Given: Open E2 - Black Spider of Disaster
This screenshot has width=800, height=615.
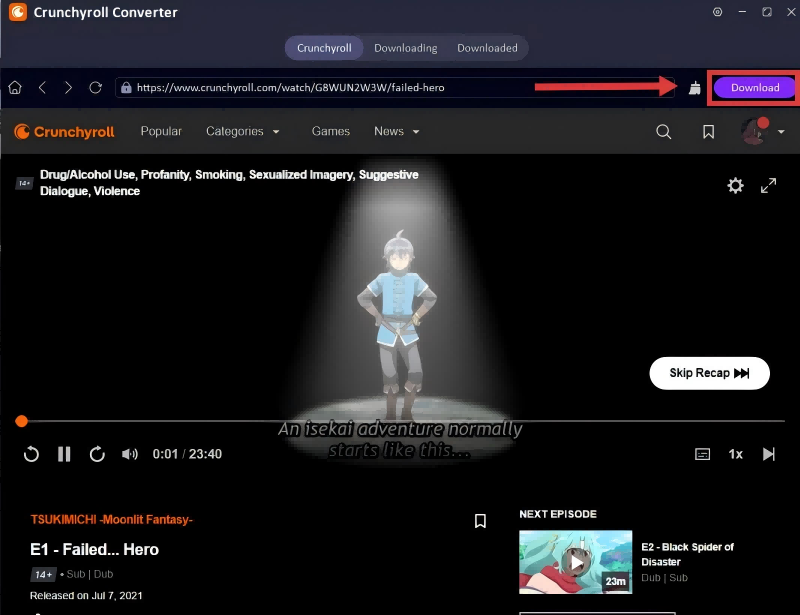Looking at the screenshot, I should [x=687, y=554].
